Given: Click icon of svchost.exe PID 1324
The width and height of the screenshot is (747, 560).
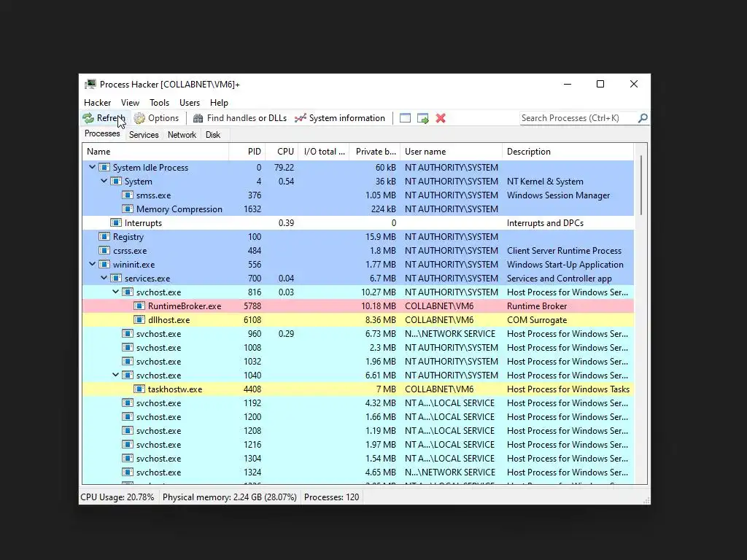Looking at the screenshot, I should (127, 472).
